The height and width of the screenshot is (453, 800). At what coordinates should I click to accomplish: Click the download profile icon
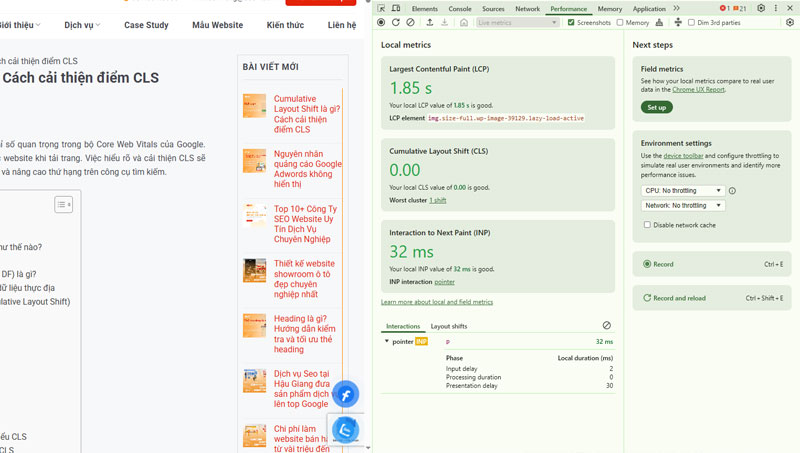[444, 22]
